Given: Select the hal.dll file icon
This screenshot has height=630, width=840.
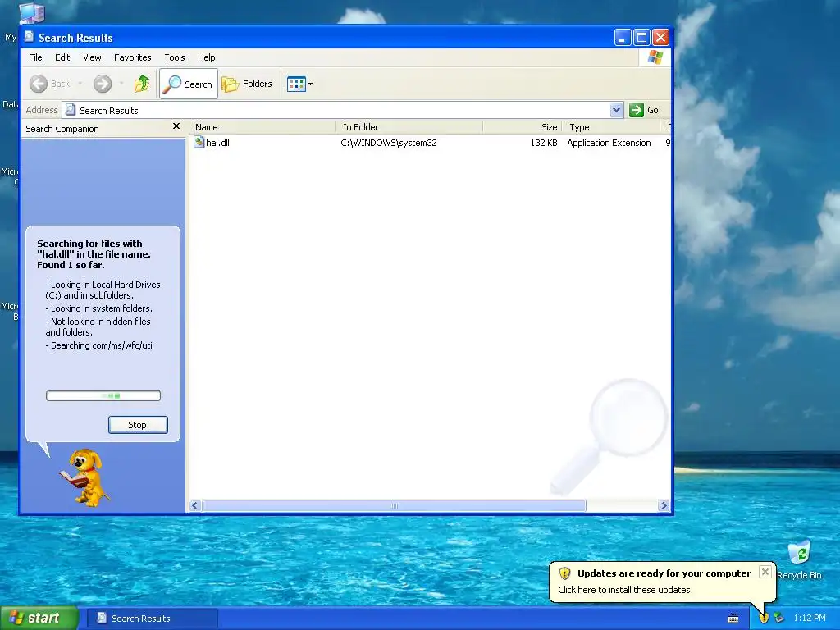Looking at the screenshot, I should pyautogui.click(x=199, y=143).
